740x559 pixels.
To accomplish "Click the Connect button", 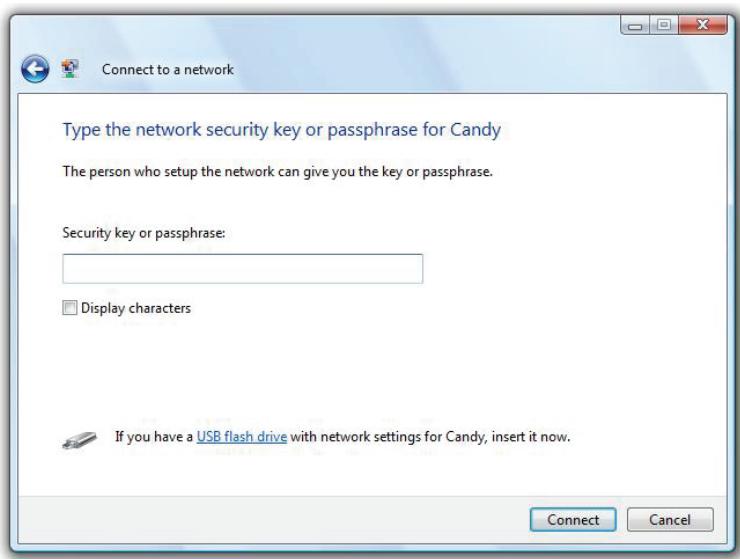I will (x=573, y=520).
